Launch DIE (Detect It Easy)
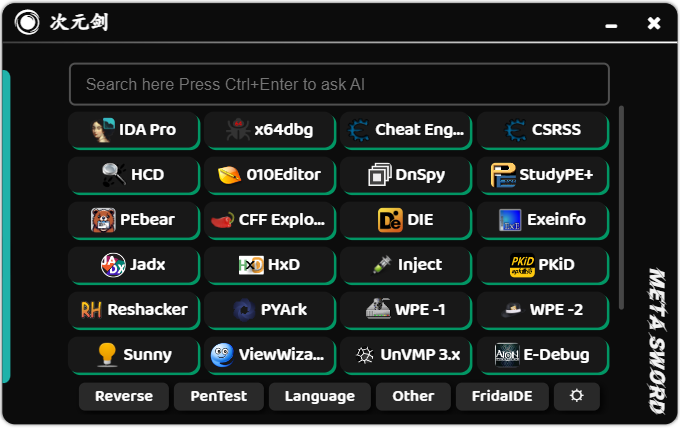The height and width of the screenshot is (428, 680). 406,220
